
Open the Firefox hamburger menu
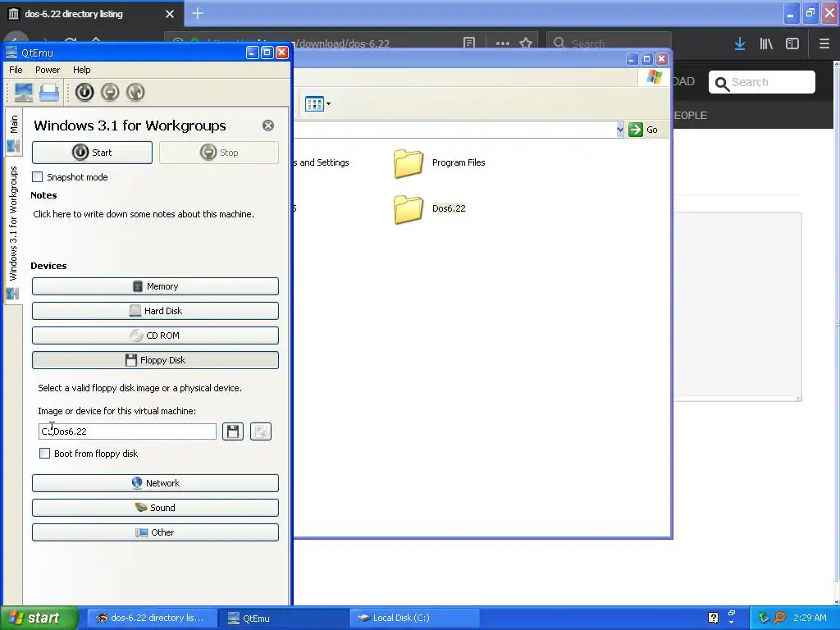[824, 43]
